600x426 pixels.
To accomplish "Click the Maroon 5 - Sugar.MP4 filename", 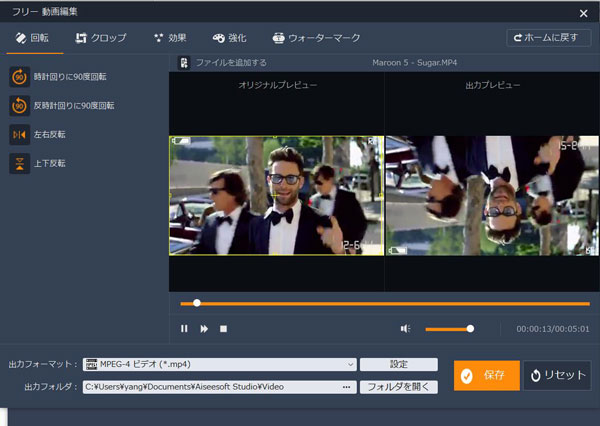I will [x=415, y=63].
